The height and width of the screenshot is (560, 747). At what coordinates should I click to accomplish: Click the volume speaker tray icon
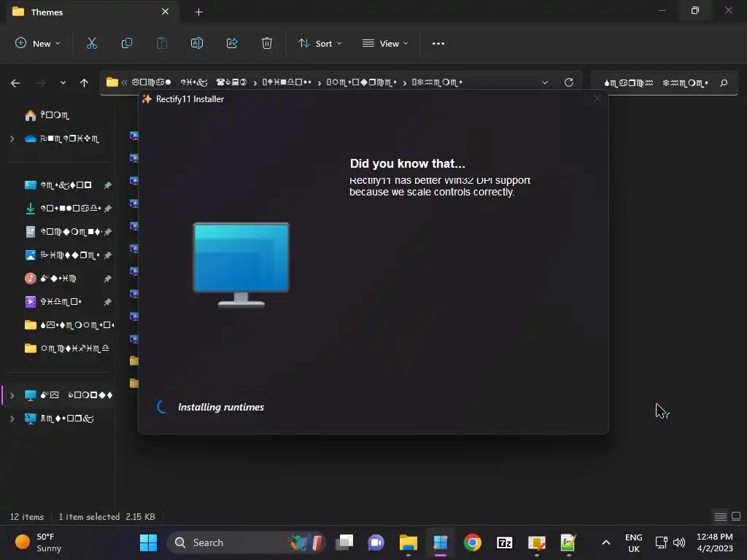[x=679, y=542]
